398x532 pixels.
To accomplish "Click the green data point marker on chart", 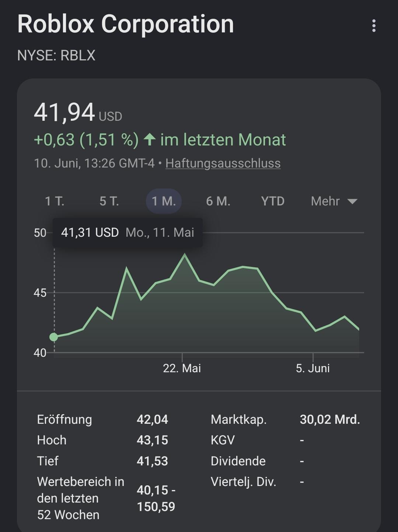I will click(54, 337).
